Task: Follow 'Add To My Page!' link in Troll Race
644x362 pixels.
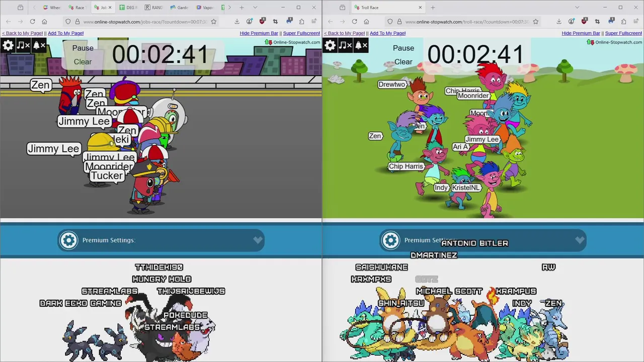Action: click(x=387, y=33)
